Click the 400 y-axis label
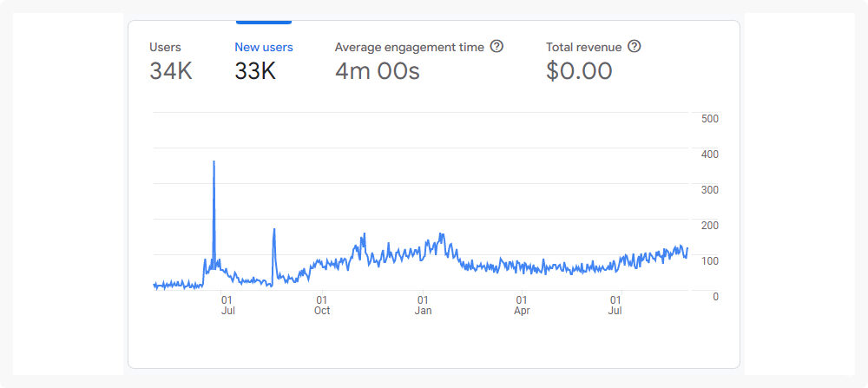Image resolution: width=868 pixels, height=388 pixels. [x=709, y=155]
